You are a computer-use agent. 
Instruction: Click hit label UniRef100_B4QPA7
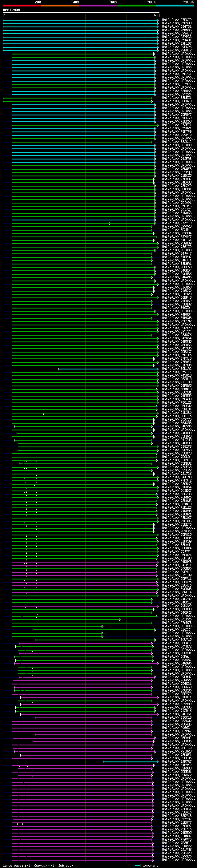click(177, 257)
